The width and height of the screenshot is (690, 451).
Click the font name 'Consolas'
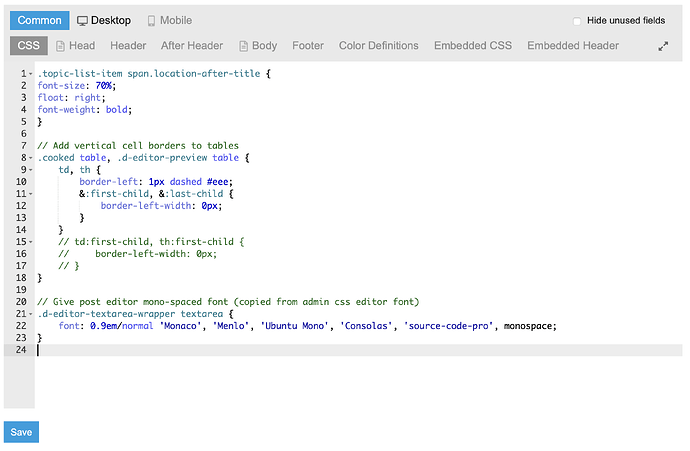tap(366, 326)
